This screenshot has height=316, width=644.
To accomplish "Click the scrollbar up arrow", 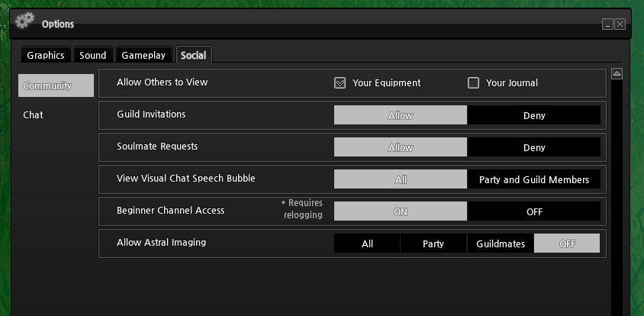I will [x=617, y=74].
